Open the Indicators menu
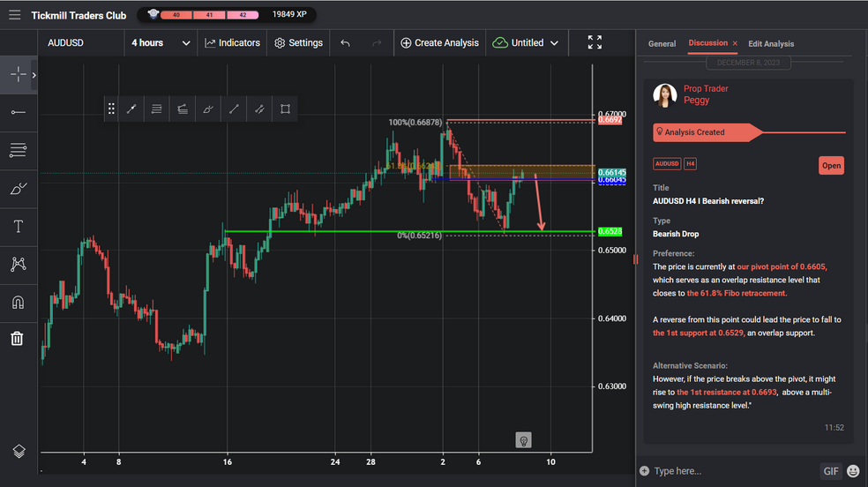Screen dimensions: 868x487 point(232,42)
